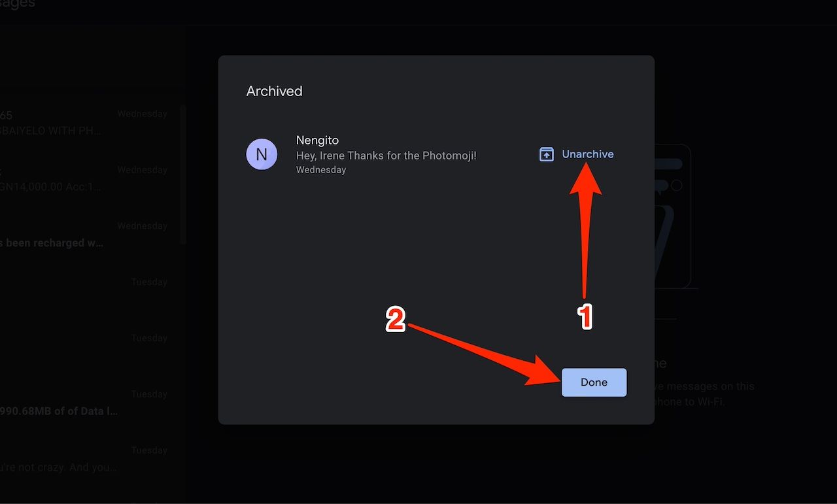Select the purple N avatar for Nengito

(x=262, y=155)
